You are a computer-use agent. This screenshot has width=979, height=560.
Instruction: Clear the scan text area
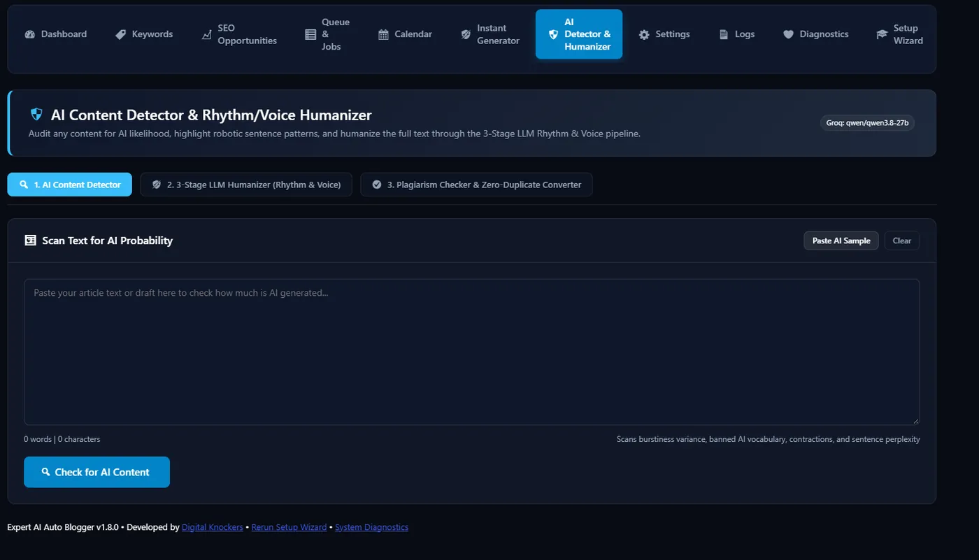pyautogui.click(x=902, y=240)
